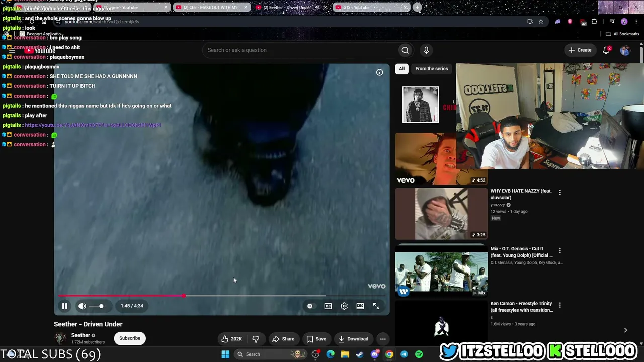Open Telegram from the taskbar
Viewport: 644px width, 362px height.
[404, 354]
